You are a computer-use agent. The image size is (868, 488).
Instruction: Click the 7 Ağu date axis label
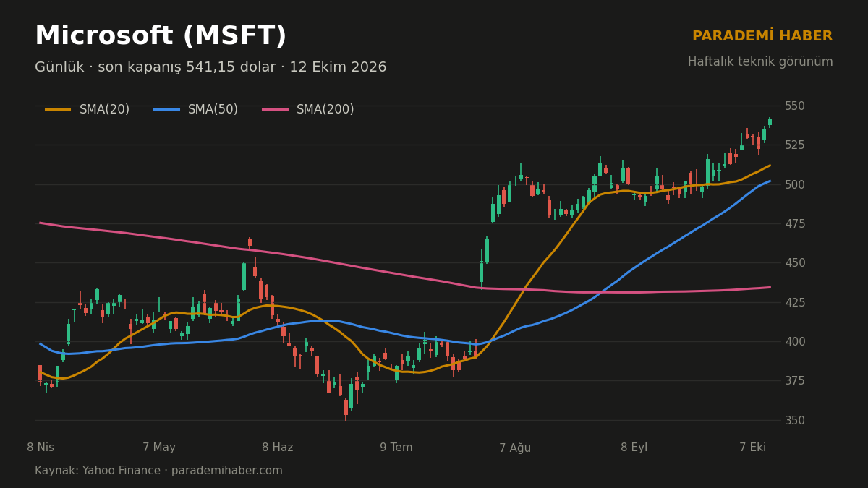click(515, 448)
